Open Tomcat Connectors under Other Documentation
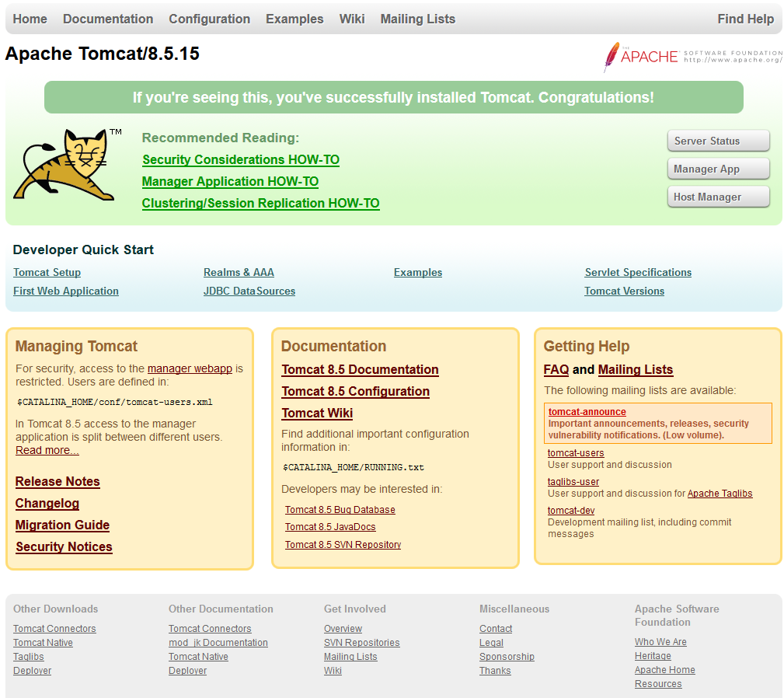The image size is (784, 698). pos(210,629)
